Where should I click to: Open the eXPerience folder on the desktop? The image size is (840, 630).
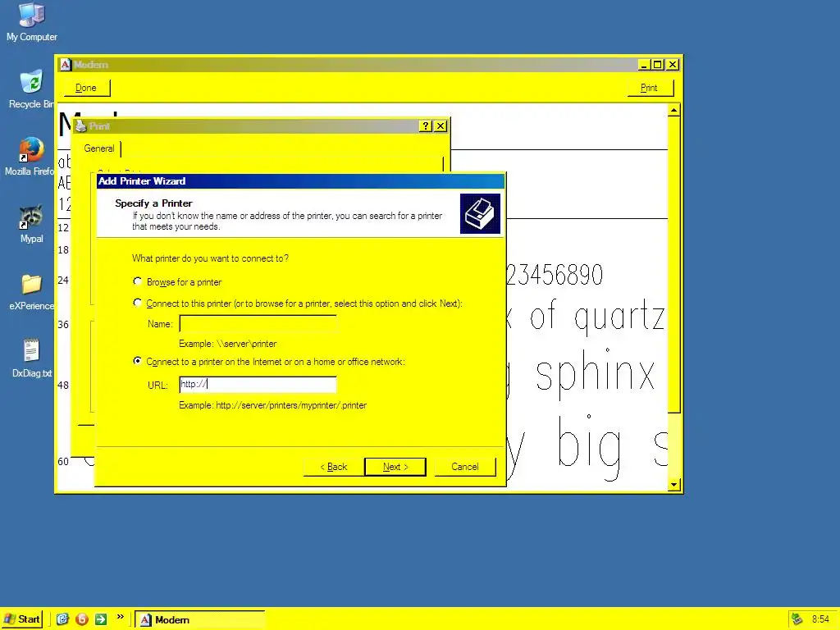[31, 291]
